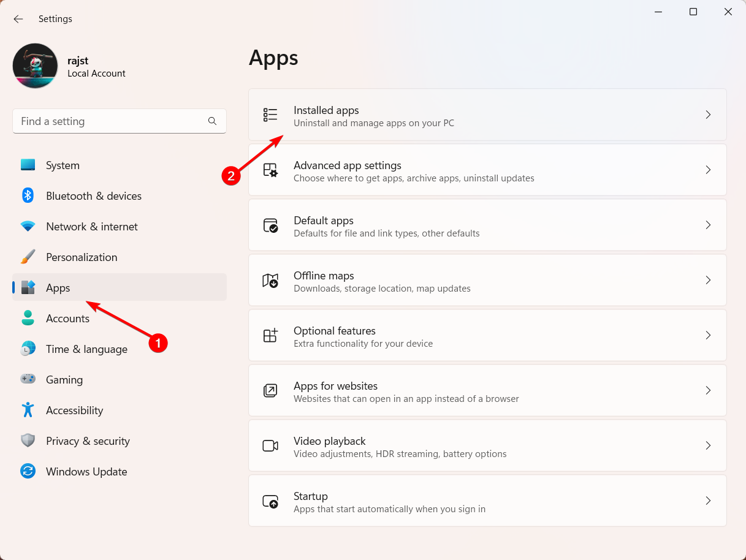Image resolution: width=746 pixels, height=560 pixels.
Task: Expand the Installed apps row chevron
Action: pyautogui.click(x=708, y=115)
